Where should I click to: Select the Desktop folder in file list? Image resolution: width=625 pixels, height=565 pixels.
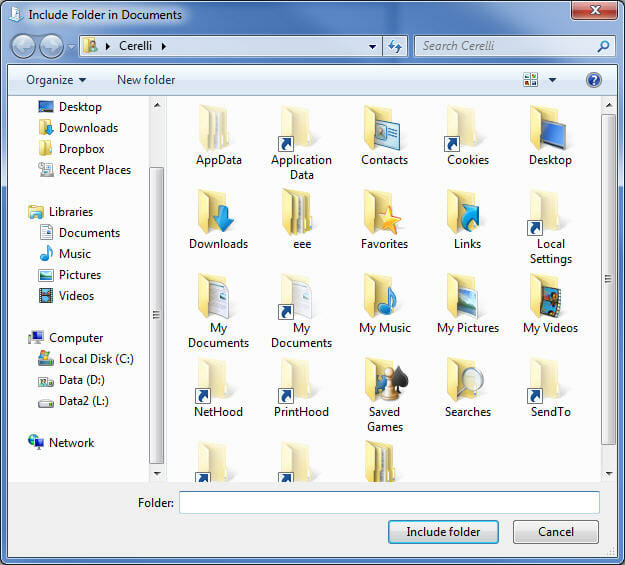[x=550, y=136]
